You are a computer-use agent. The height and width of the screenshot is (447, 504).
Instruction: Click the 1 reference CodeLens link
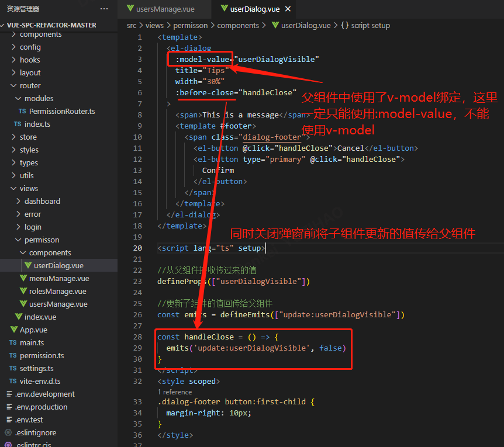click(175, 391)
